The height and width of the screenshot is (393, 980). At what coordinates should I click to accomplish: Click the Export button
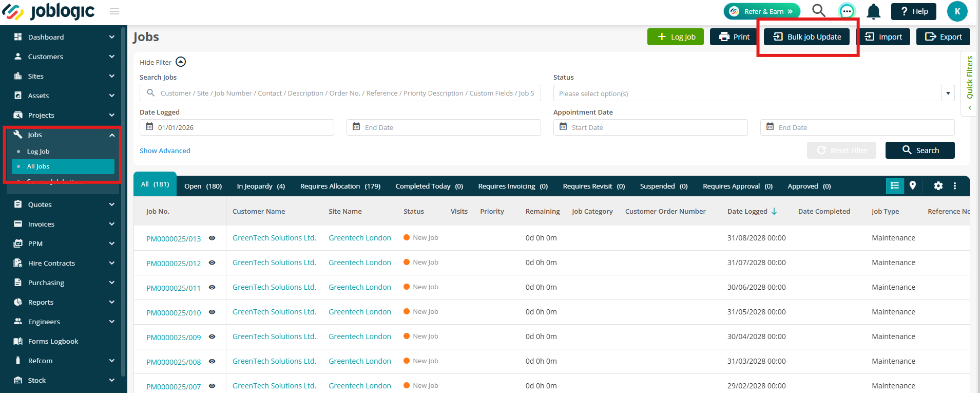pos(943,37)
